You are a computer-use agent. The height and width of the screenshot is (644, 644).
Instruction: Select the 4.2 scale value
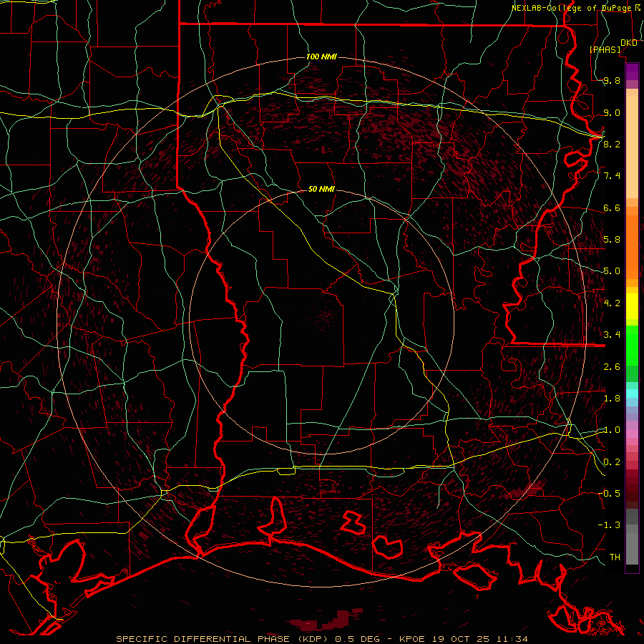[612, 303]
